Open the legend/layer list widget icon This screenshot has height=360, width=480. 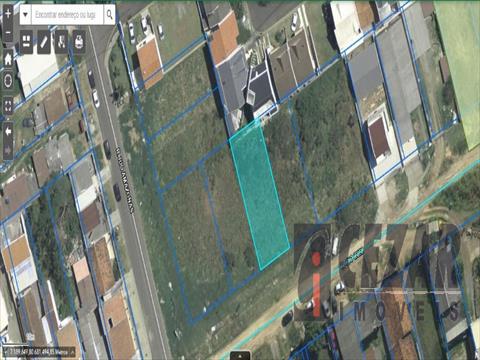pyautogui.click(x=26, y=42)
